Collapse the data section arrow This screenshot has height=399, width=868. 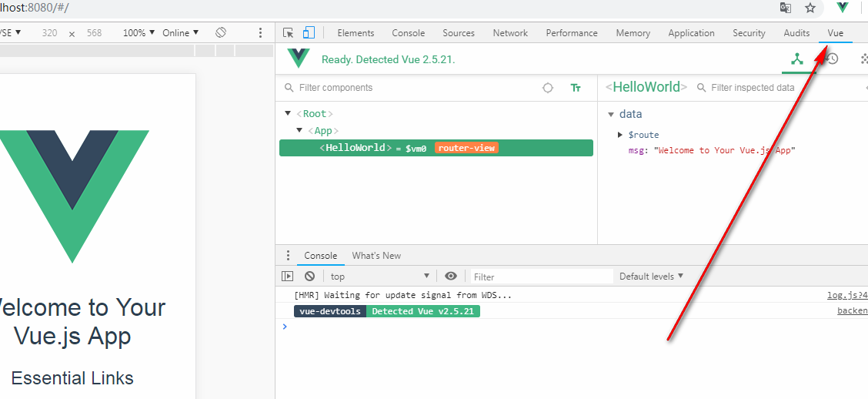point(611,115)
